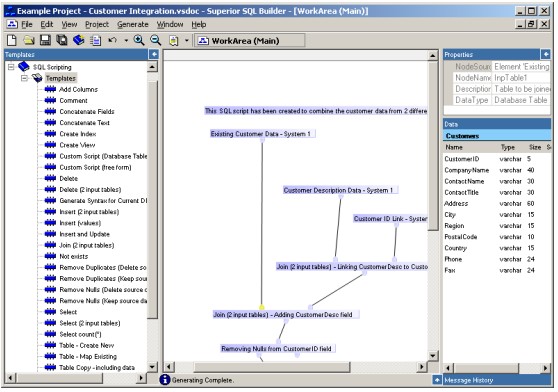Collapse the Templates tree folder
Image resolution: width=558 pixels, height=392 pixels.
point(24,78)
